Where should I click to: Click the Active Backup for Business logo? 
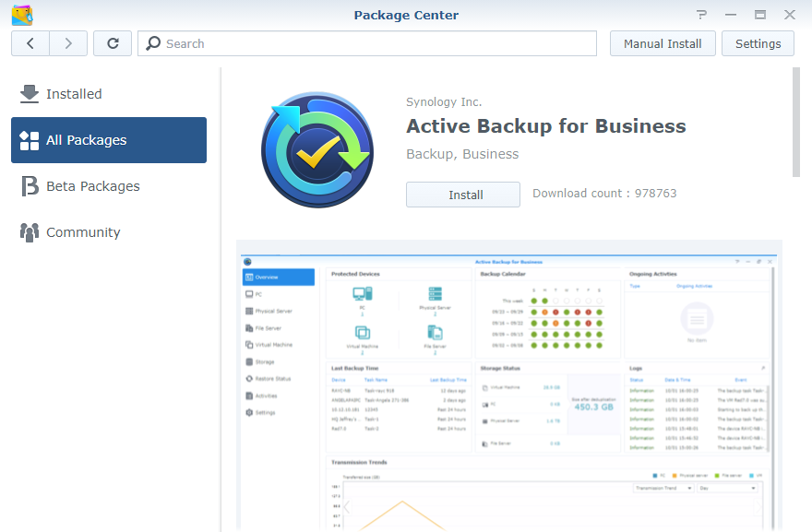click(x=317, y=150)
